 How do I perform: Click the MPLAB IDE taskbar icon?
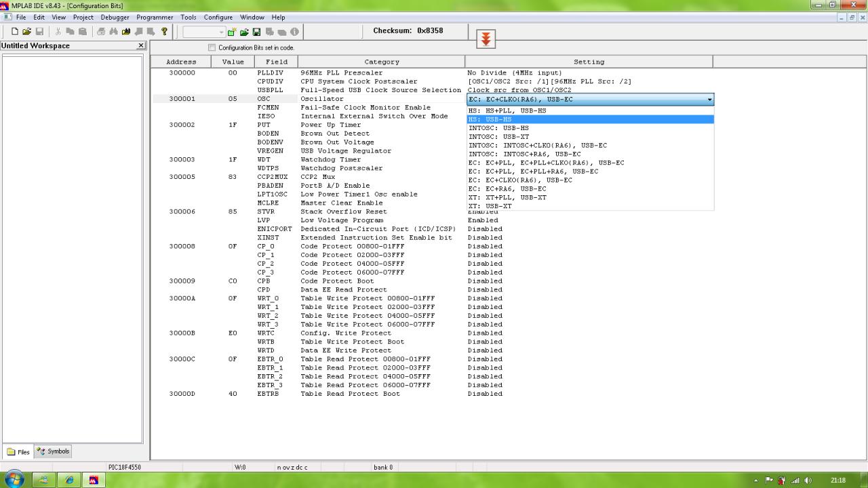[94, 480]
